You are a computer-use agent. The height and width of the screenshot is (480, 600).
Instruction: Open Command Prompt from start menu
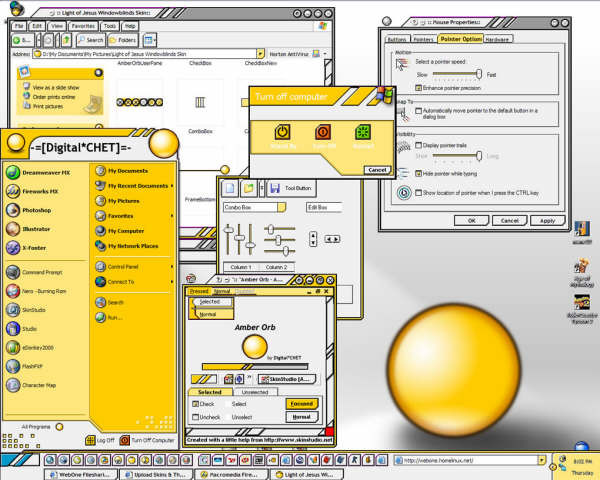click(x=34, y=272)
